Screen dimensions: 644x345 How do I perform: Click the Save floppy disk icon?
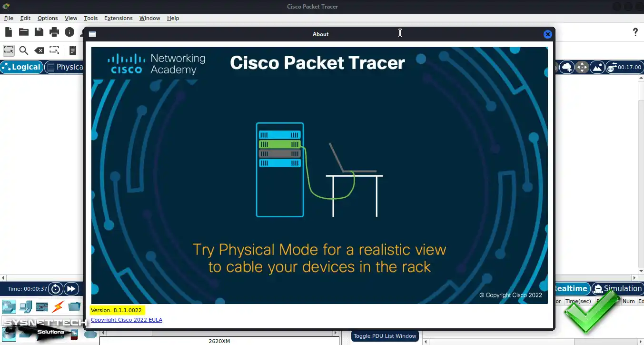[x=39, y=32]
